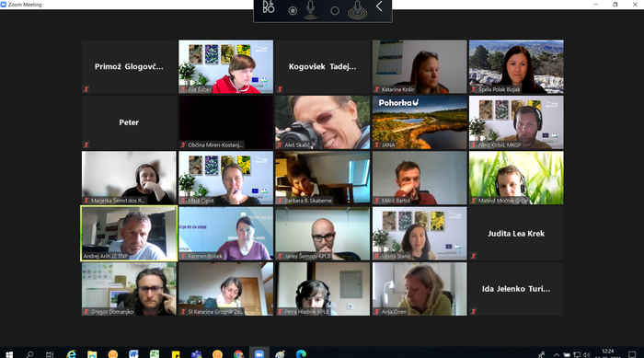The height and width of the screenshot is (358, 644).
Task: Select the Primož Glogovč... participant tile
Action: point(129,66)
